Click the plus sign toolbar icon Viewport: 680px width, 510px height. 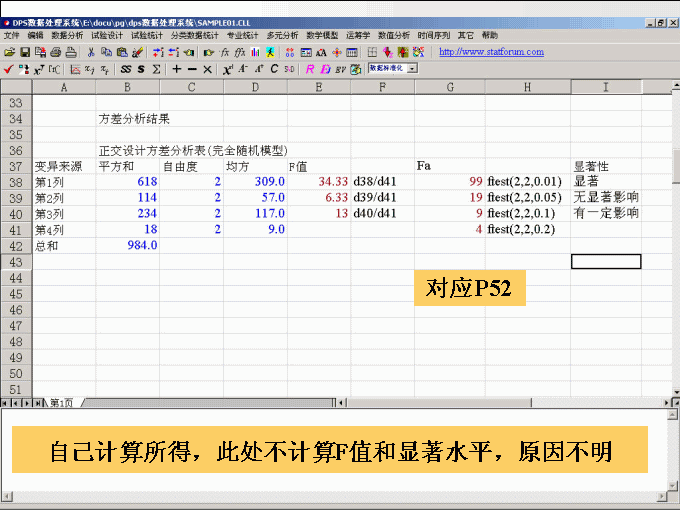pos(177,70)
